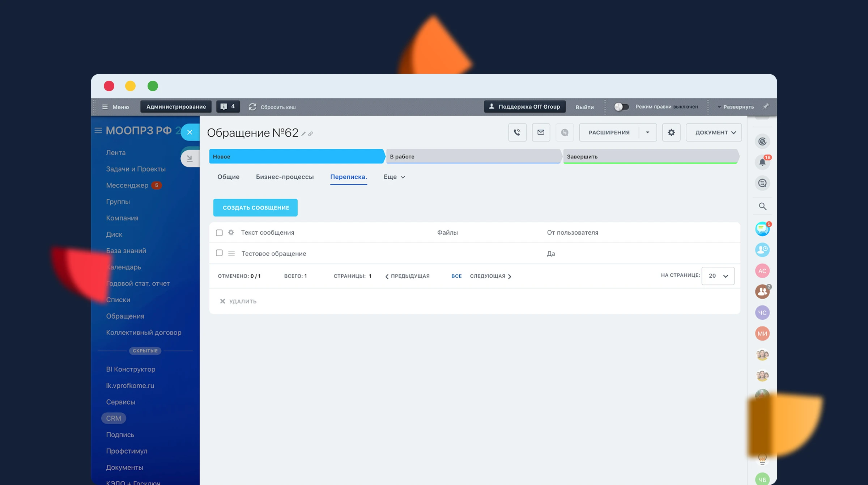Switch to the Бизнес-процессы tab
This screenshot has width=868, height=485.
pyautogui.click(x=285, y=177)
